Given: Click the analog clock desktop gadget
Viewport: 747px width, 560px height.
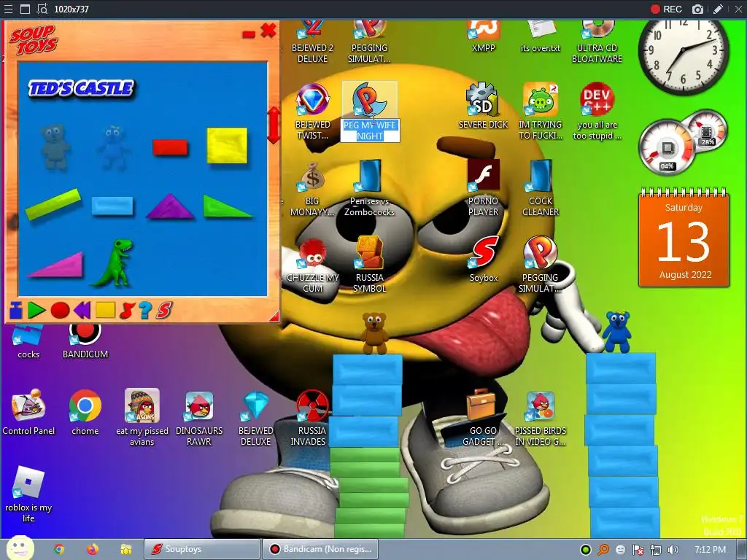Looking at the screenshot, I should tap(683, 50).
